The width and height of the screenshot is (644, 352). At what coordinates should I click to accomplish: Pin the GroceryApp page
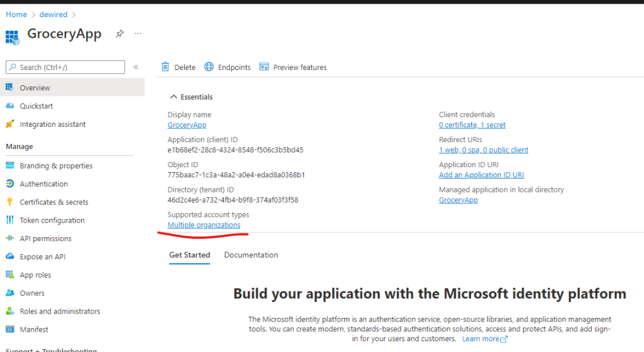coord(120,34)
